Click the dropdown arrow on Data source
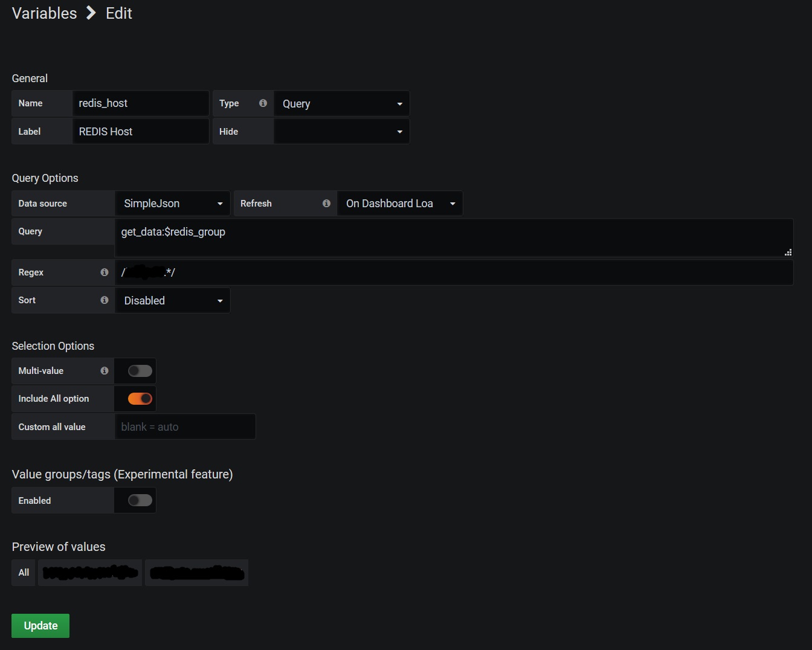 coord(221,204)
